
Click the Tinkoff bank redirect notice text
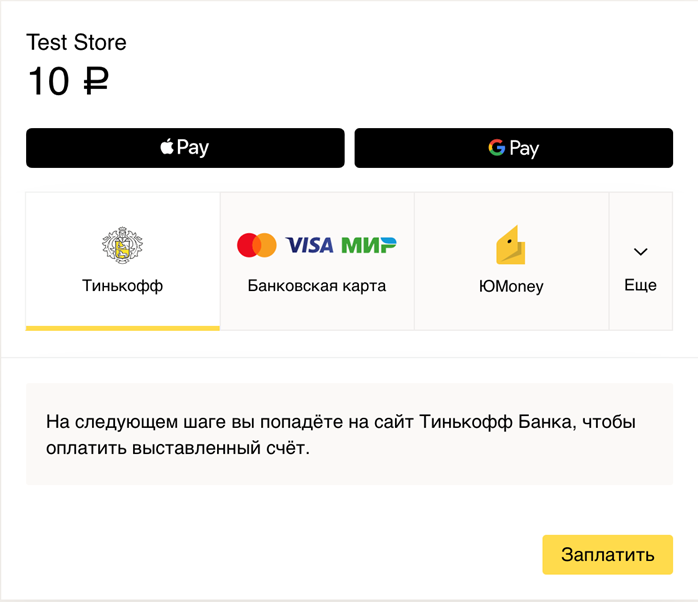click(x=340, y=435)
